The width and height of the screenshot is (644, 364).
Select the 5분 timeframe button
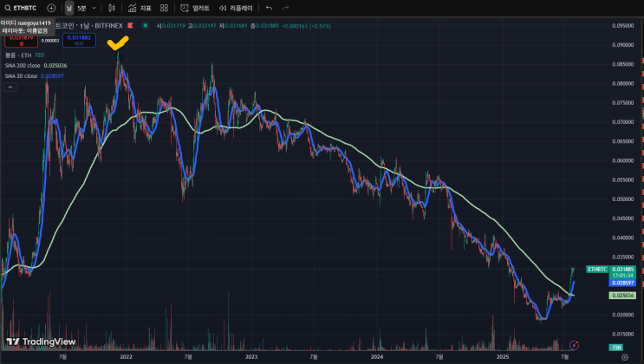(x=81, y=8)
